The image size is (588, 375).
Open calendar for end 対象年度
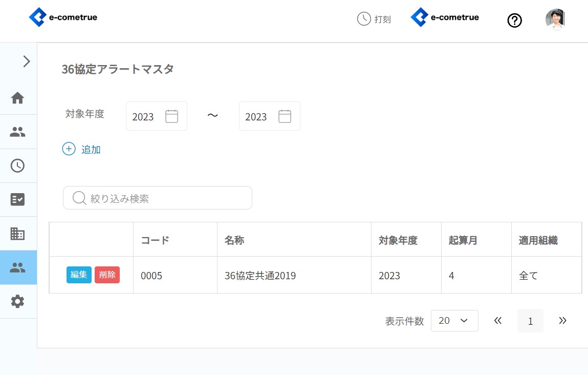tap(285, 116)
